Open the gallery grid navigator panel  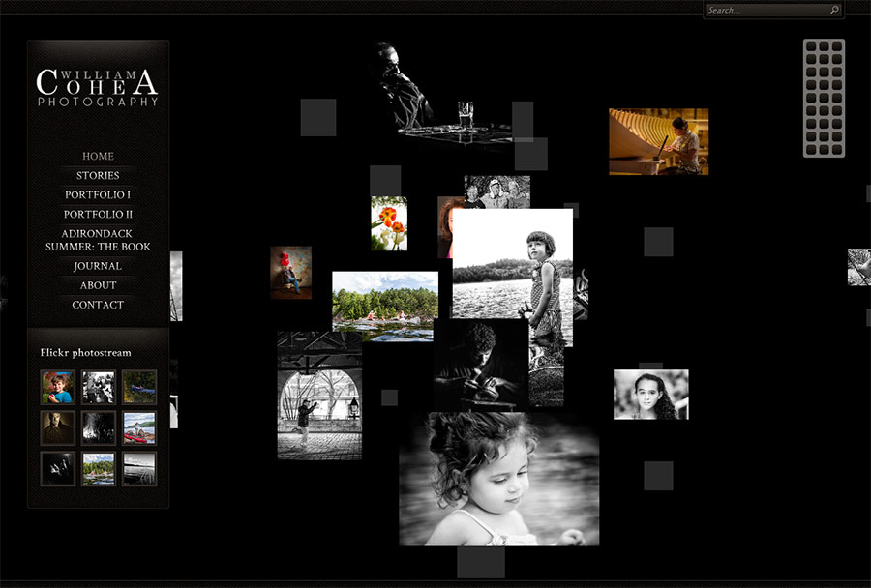pos(824,98)
